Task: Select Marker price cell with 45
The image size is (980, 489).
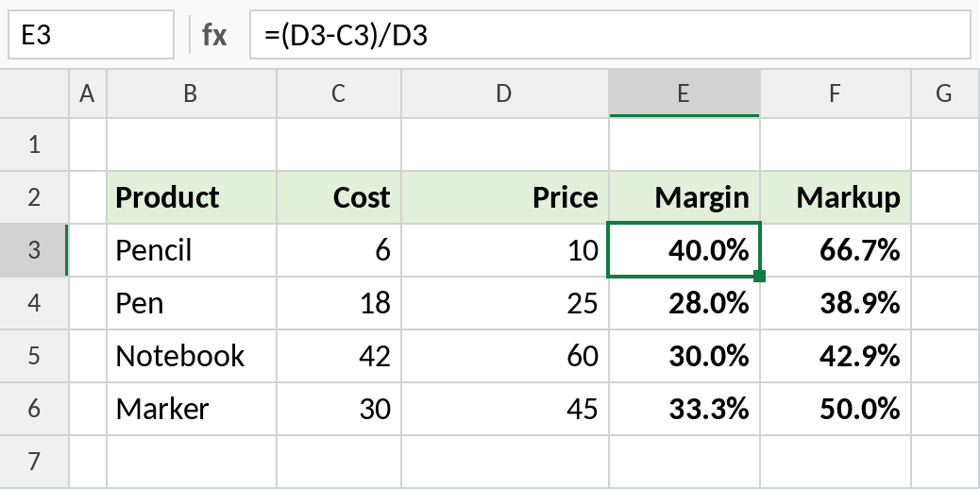Action: point(505,409)
